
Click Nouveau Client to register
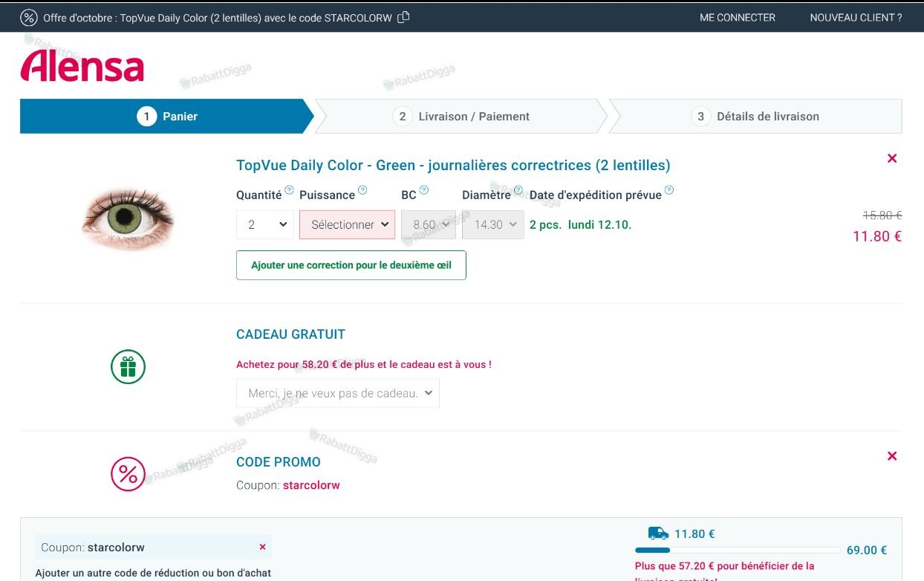(856, 18)
